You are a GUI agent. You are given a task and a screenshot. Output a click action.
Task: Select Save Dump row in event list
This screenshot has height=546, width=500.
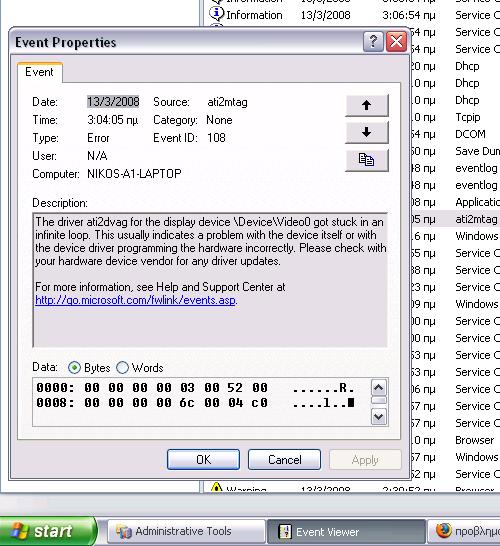click(455, 151)
